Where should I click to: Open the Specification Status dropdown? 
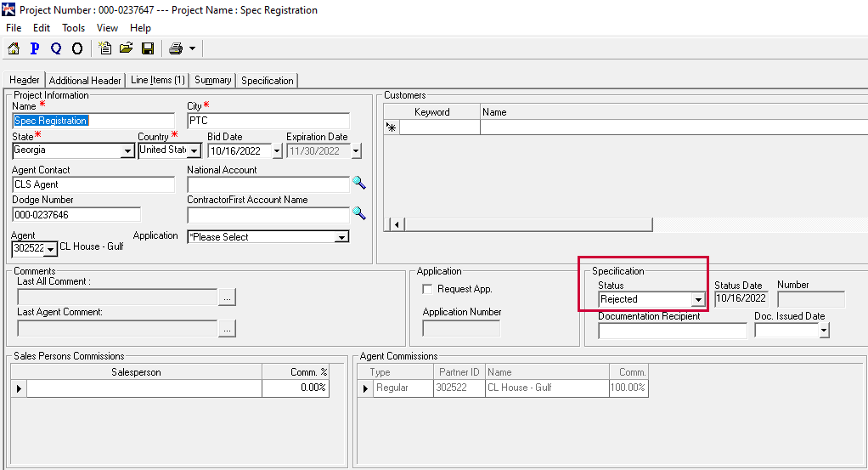tap(697, 299)
